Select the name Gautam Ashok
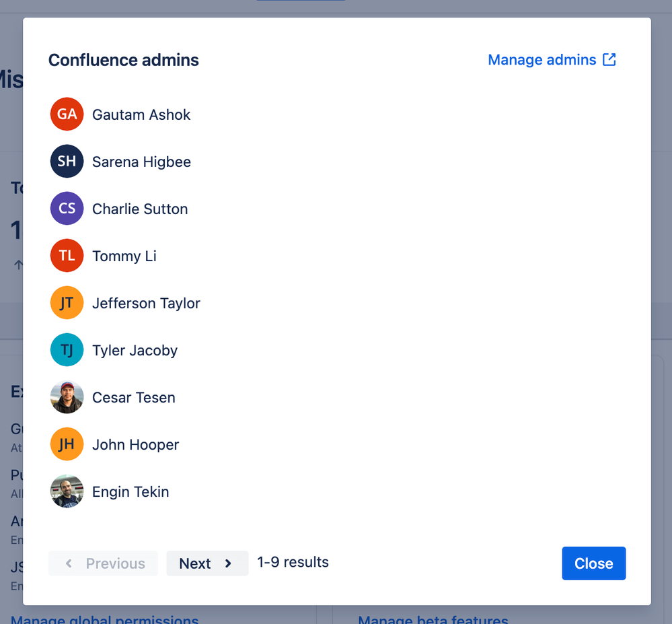This screenshot has height=624, width=672. pos(141,115)
